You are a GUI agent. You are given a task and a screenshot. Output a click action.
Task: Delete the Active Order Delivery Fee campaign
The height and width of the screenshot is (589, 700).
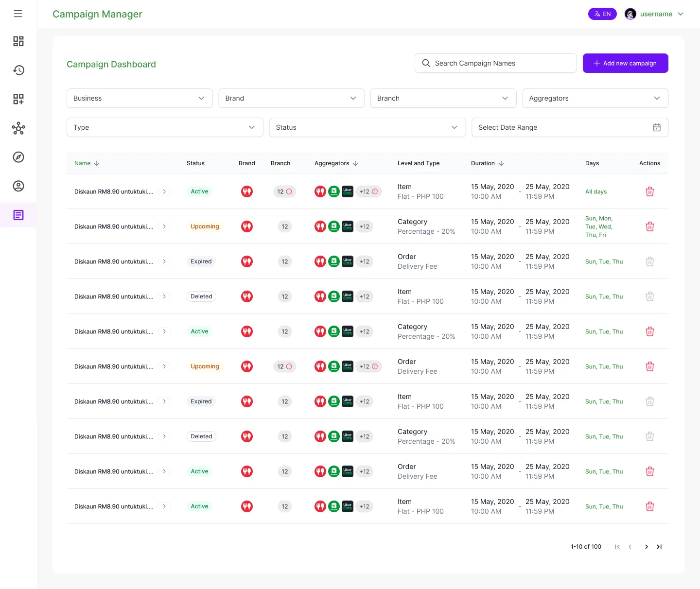click(x=650, y=471)
